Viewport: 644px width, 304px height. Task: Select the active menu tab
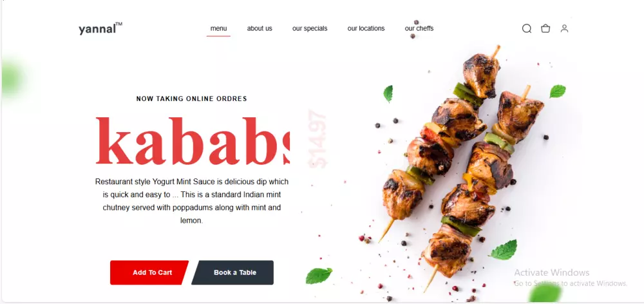pyautogui.click(x=218, y=28)
